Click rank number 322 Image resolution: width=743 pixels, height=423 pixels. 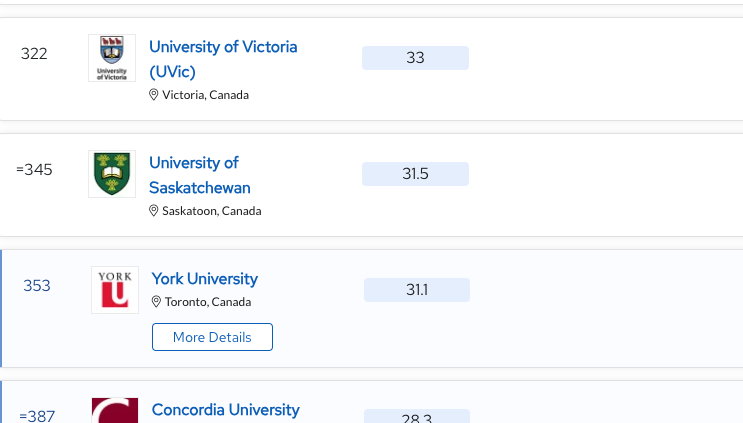[x=34, y=54]
